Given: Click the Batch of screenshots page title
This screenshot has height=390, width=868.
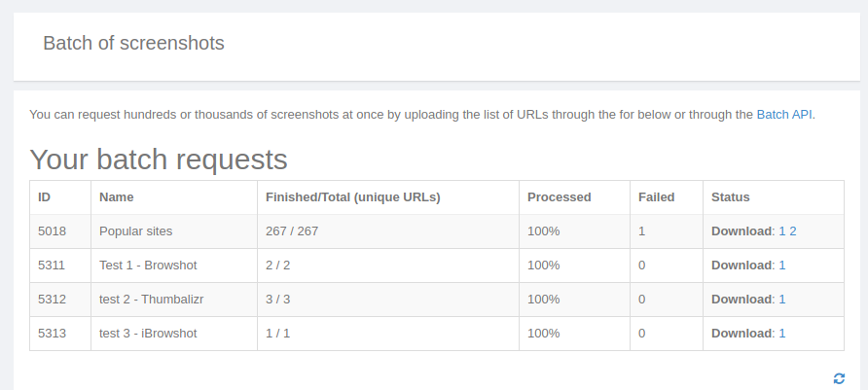Looking at the screenshot, I should [x=133, y=44].
